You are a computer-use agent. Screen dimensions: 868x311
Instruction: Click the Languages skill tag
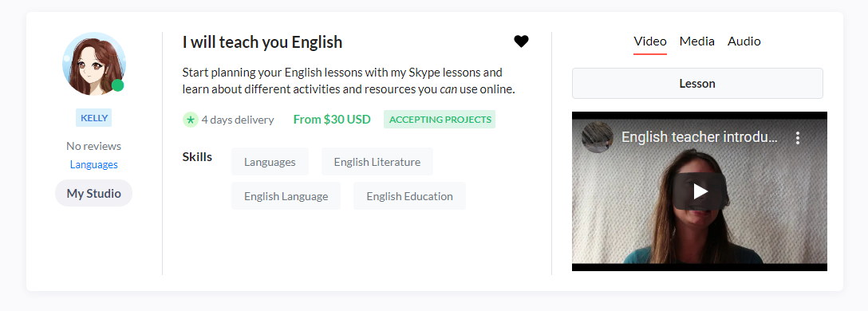(x=270, y=162)
